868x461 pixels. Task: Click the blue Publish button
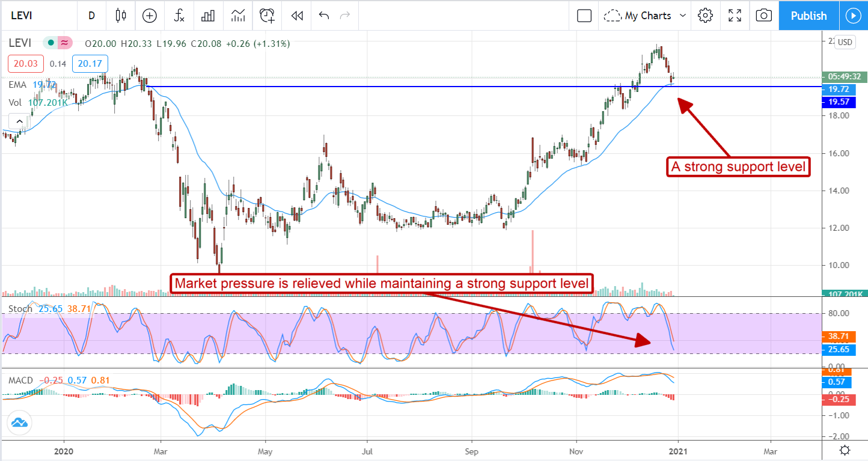808,16
